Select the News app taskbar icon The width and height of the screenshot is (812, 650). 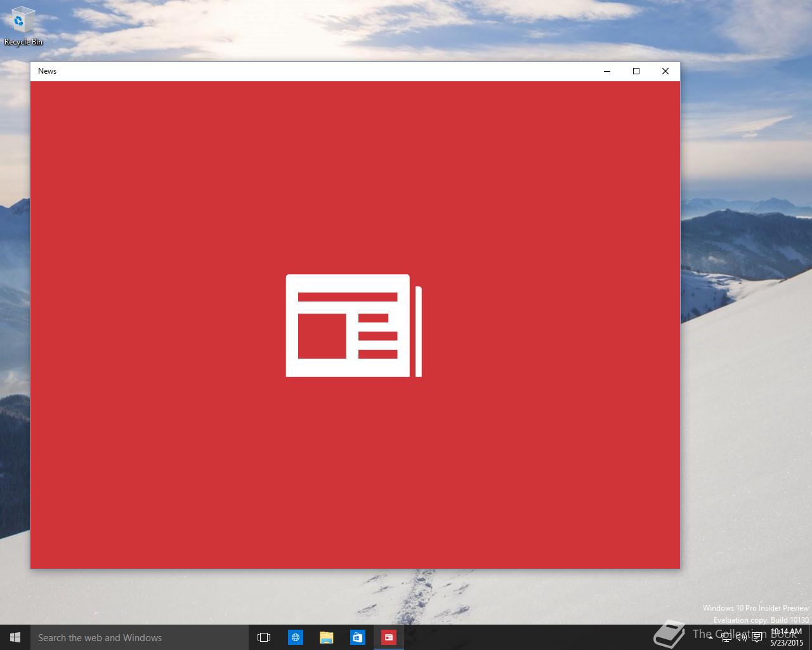(389, 637)
